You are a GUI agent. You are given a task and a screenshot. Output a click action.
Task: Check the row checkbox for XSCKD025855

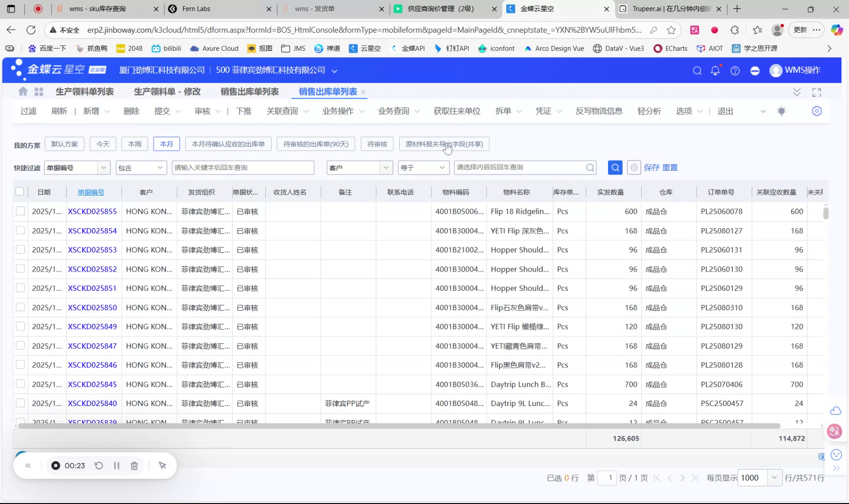(x=20, y=211)
